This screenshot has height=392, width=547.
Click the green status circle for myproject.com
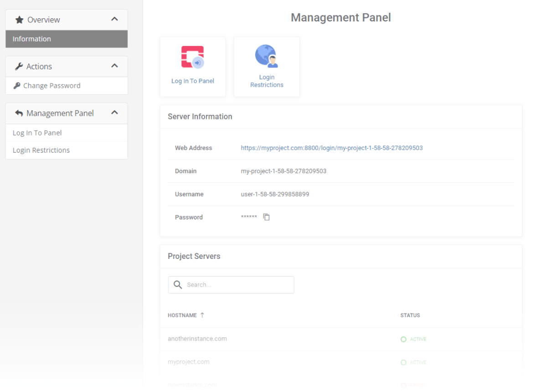[x=403, y=362]
